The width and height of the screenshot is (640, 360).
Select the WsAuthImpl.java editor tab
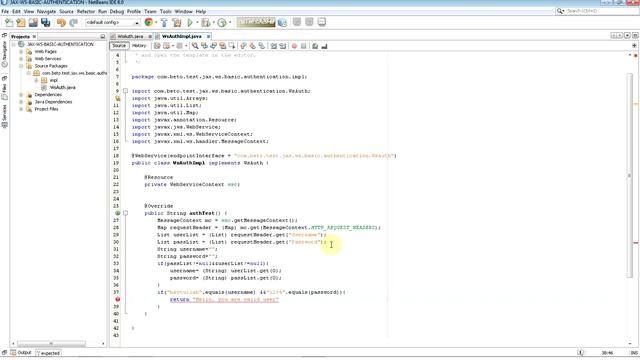tap(182, 36)
